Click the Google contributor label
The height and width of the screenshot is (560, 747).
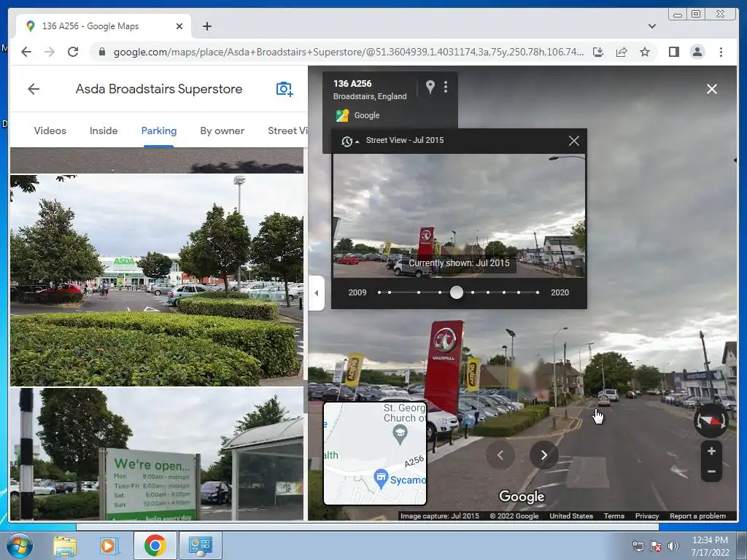pos(357,115)
